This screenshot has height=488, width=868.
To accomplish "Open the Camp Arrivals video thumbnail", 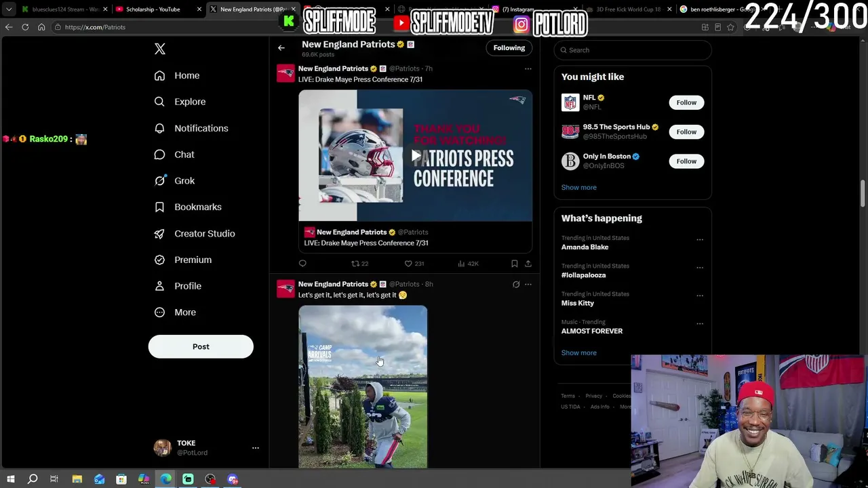I will pyautogui.click(x=363, y=387).
